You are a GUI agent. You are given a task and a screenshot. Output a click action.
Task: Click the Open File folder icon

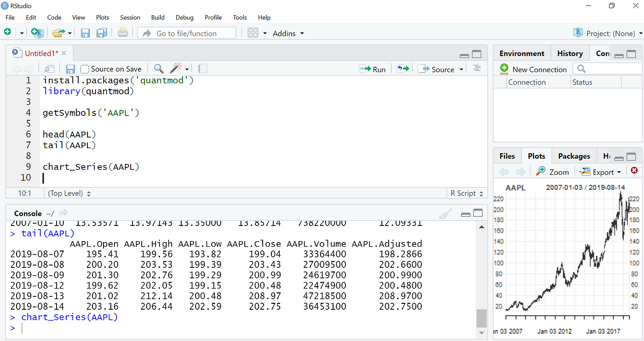(58, 33)
